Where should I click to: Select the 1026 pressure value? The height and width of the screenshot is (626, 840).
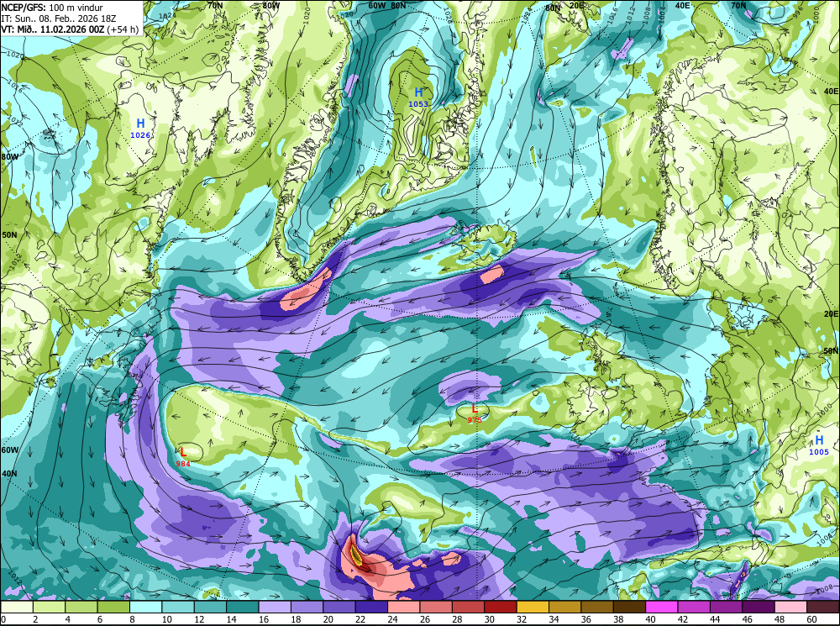(140, 135)
